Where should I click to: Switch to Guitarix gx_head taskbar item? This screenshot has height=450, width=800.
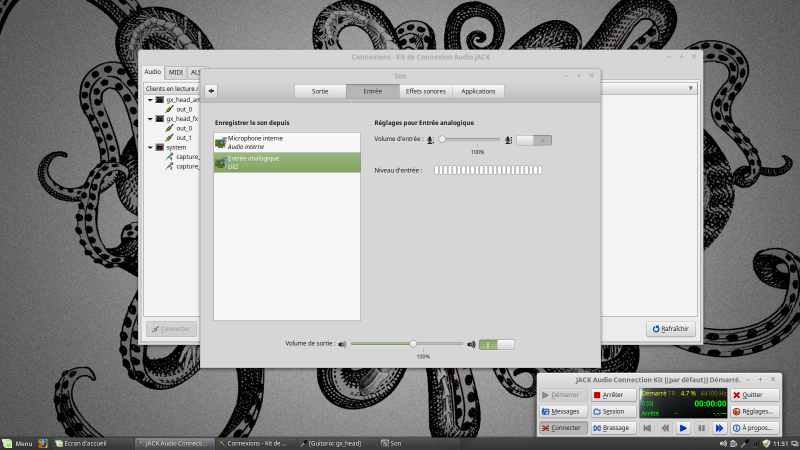pyautogui.click(x=338, y=443)
